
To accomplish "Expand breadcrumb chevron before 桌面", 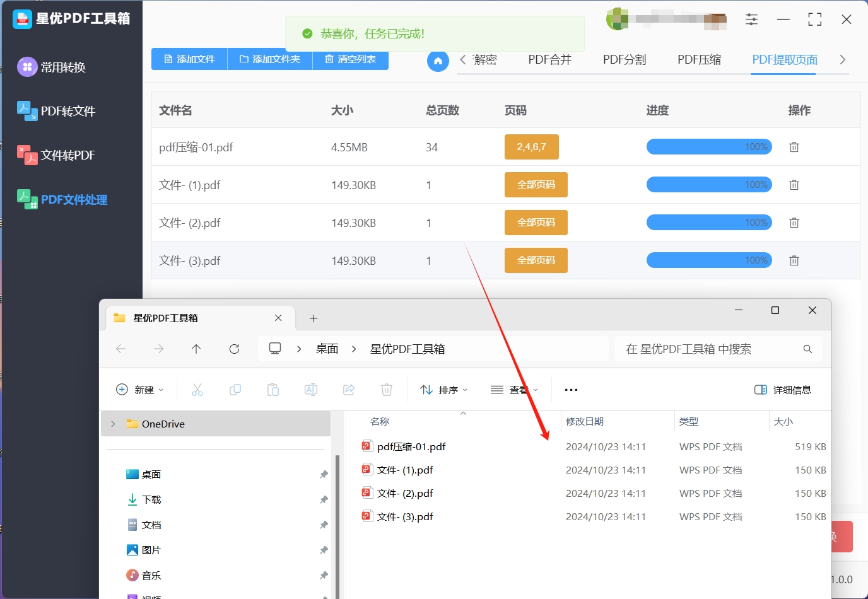I will 299,349.
